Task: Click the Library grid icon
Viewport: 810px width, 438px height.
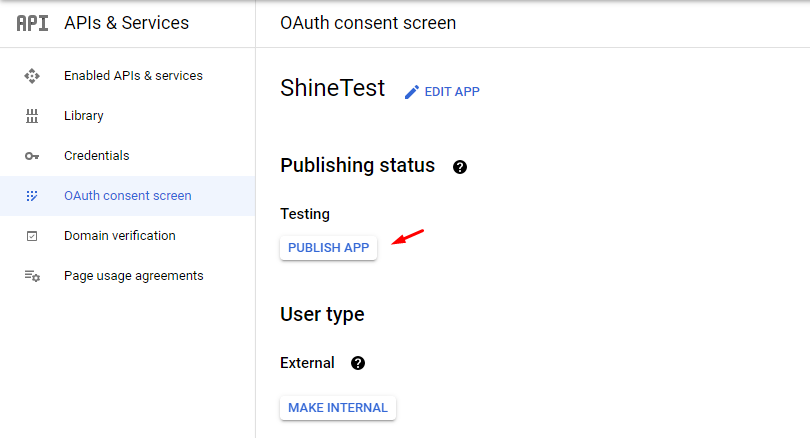Action: click(x=32, y=116)
